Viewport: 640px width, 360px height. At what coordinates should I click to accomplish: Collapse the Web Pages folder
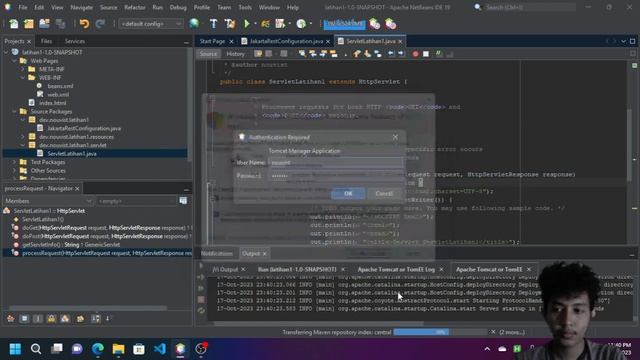point(14,61)
